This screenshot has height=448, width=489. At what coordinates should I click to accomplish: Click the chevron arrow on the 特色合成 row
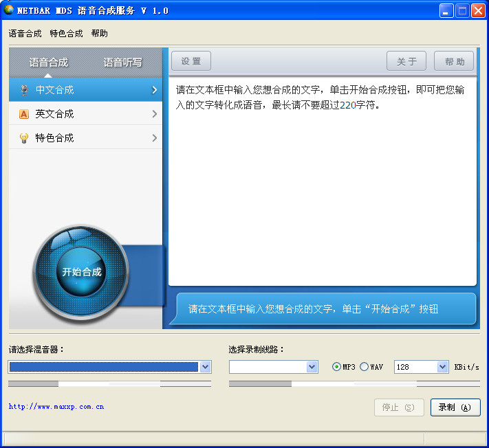tap(154, 138)
